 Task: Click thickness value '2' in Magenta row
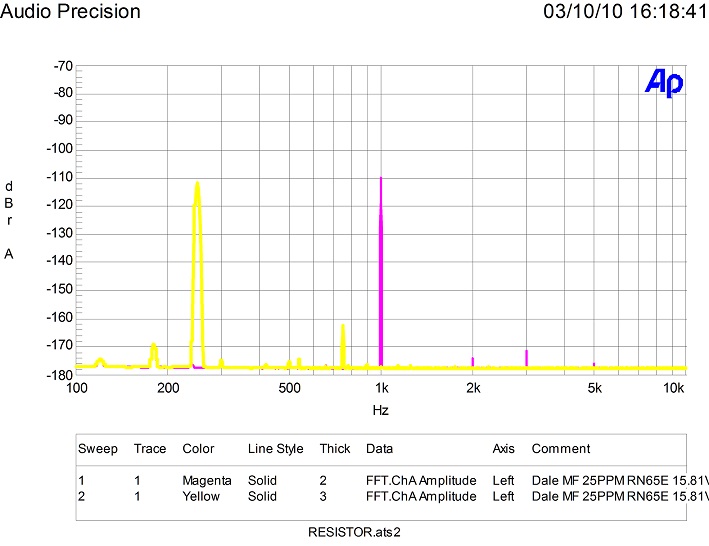pos(323,480)
